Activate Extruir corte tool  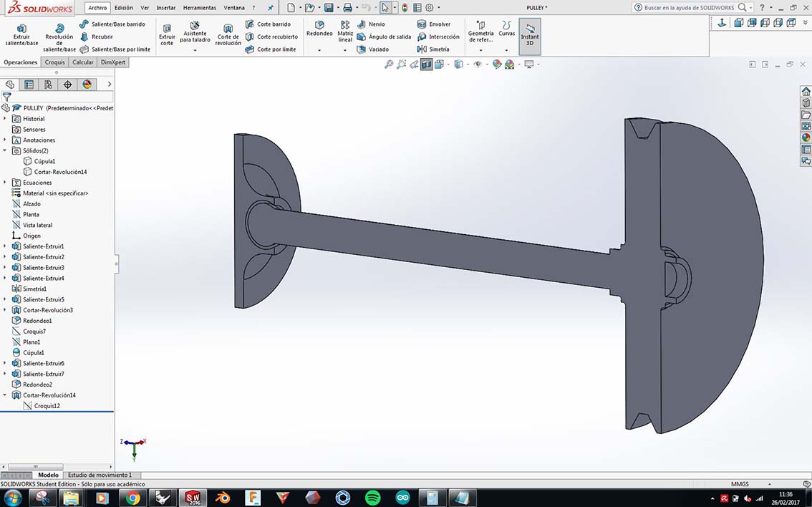click(167, 34)
